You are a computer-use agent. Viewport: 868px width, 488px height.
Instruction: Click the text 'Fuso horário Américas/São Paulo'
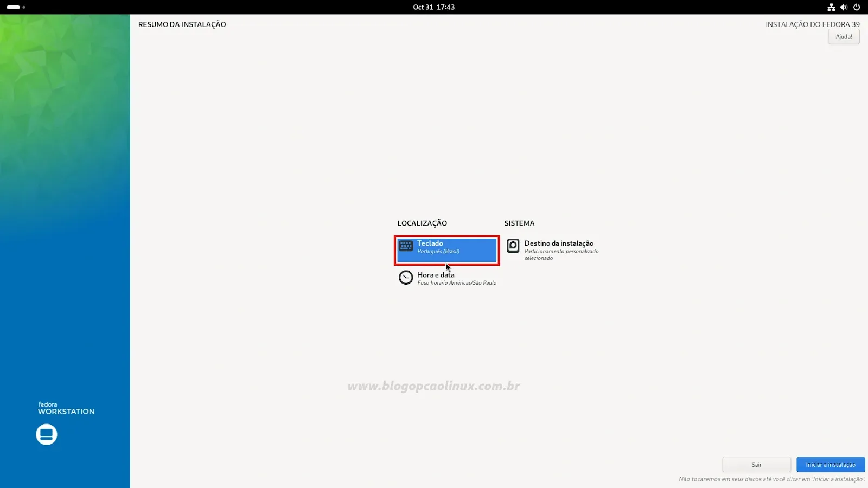[457, 283]
